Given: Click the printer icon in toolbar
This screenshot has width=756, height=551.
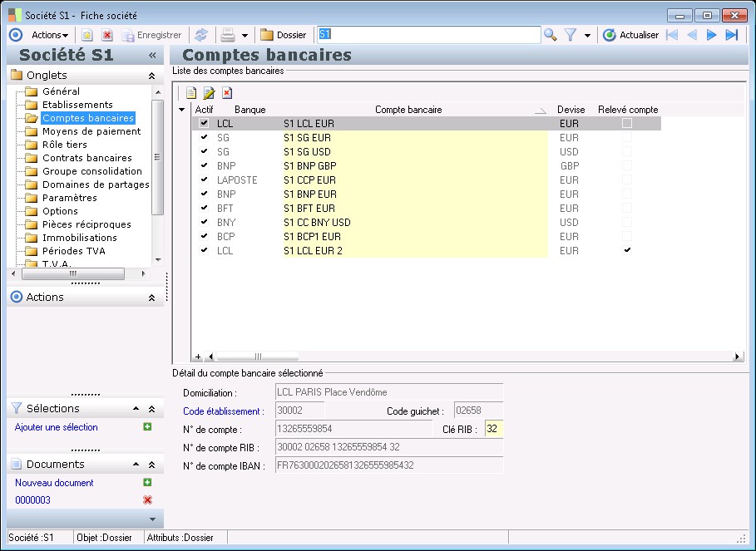Looking at the screenshot, I should pyautogui.click(x=227, y=35).
